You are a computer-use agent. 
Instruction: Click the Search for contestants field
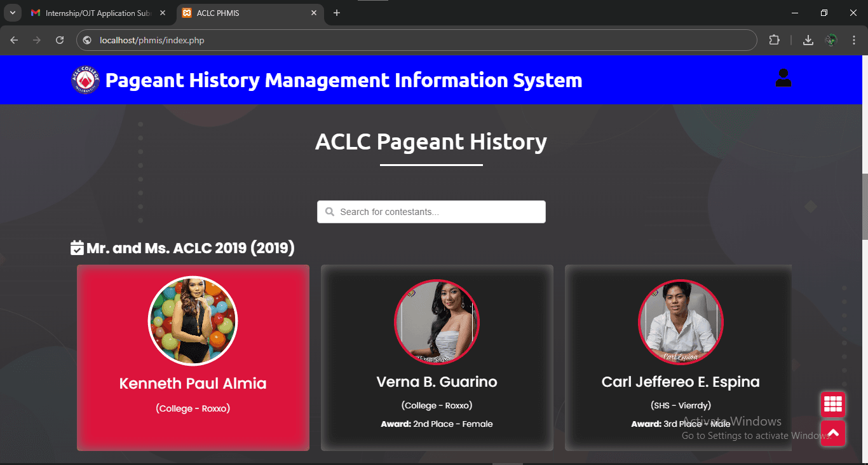(x=431, y=212)
